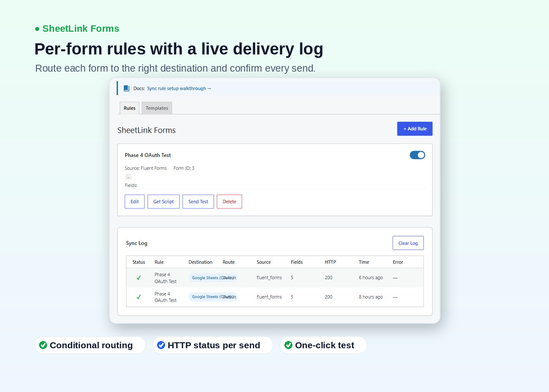
Task: Click the small ellipsis tag above Fields
Action: click(x=128, y=177)
